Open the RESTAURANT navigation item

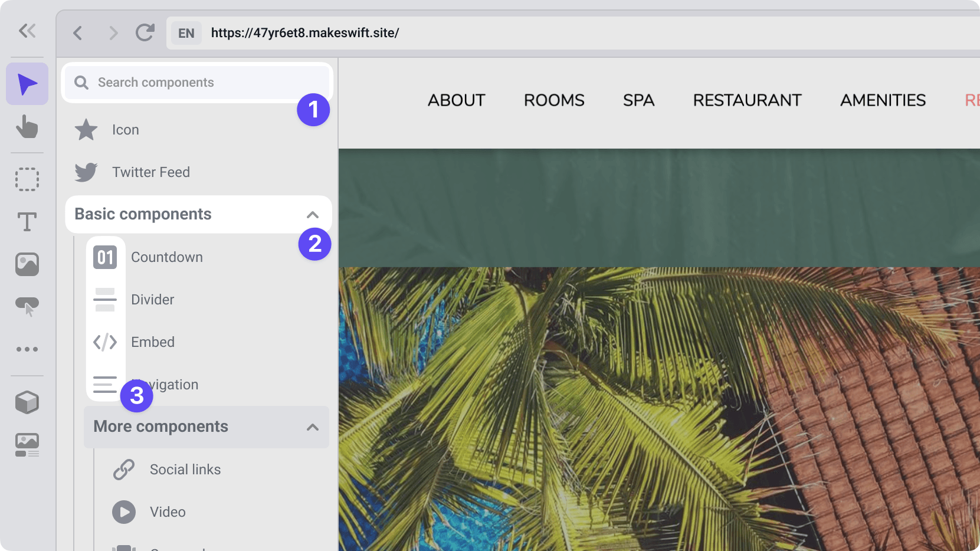click(x=747, y=100)
